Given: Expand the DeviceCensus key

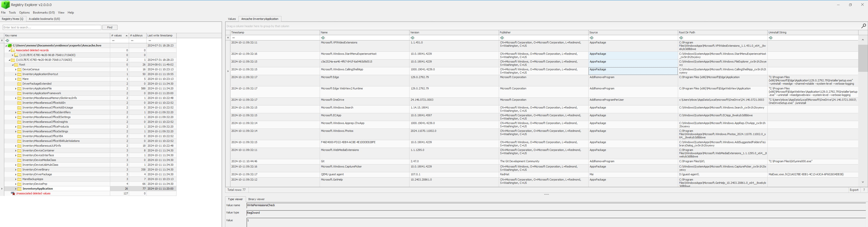Looking at the screenshot, I should click(16, 69).
